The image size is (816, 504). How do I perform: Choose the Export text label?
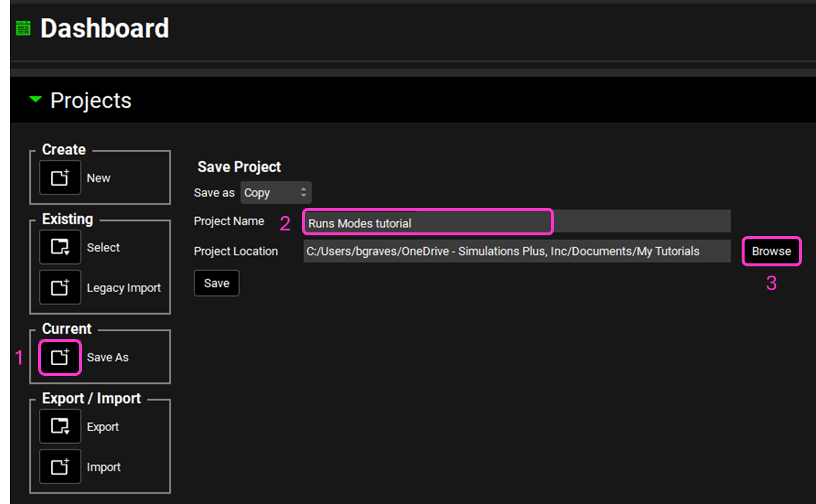tap(102, 427)
